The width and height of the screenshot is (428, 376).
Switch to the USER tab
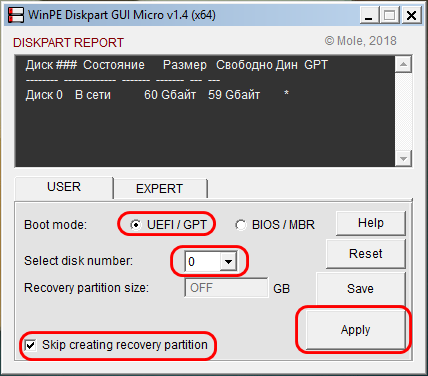click(x=64, y=188)
